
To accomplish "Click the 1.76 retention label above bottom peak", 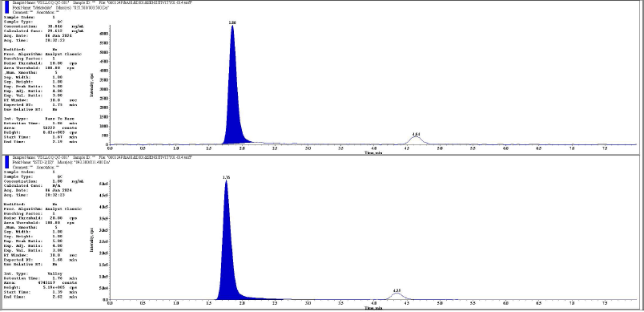I will coord(227,177).
